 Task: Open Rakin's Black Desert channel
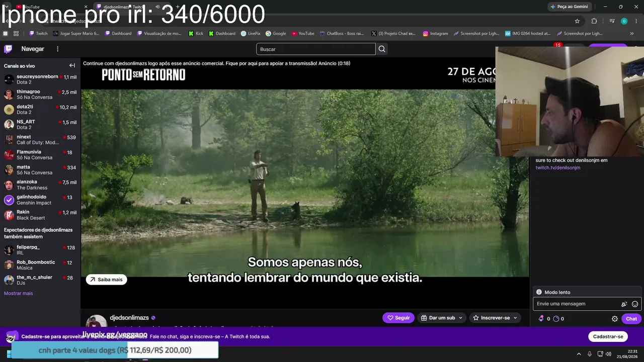pos(40,215)
